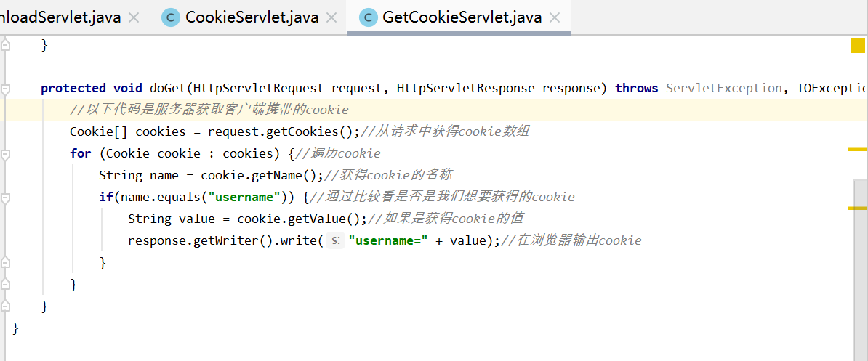Screen dimensions: 868x361
Task: Switch to the CookieServlet.java tab
Action: click(252, 17)
